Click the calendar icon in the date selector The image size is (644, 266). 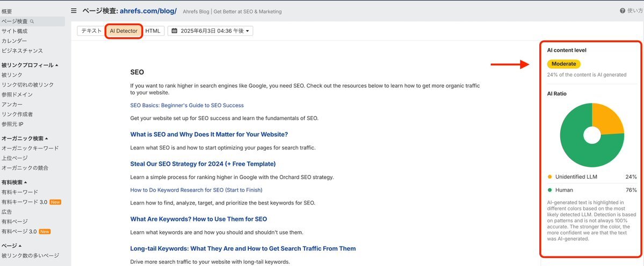(174, 31)
